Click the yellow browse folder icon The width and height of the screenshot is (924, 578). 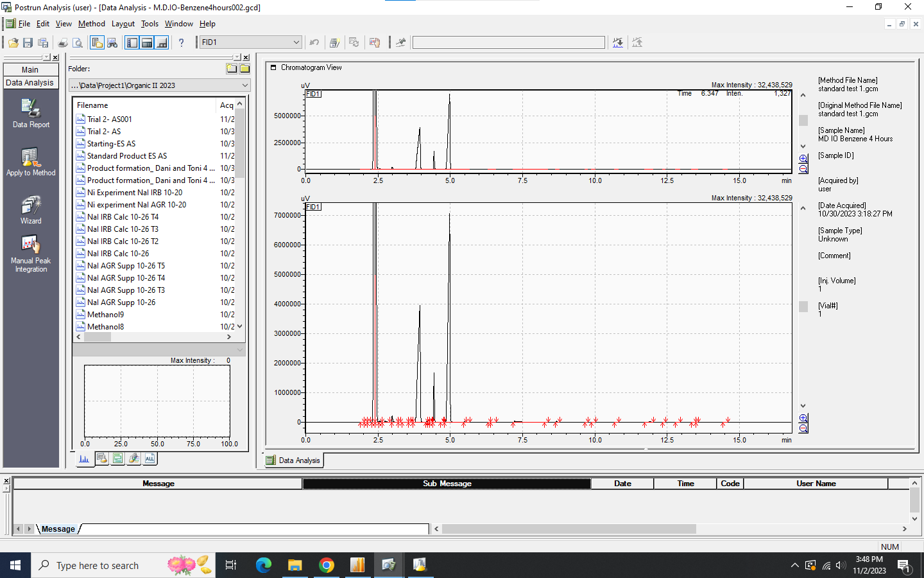tap(244, 69)
